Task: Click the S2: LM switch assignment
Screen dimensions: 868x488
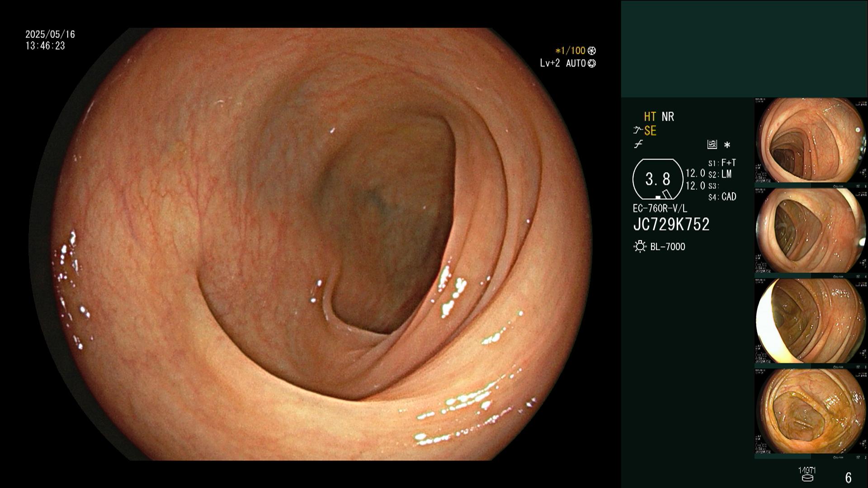Action: pos(720,174)
